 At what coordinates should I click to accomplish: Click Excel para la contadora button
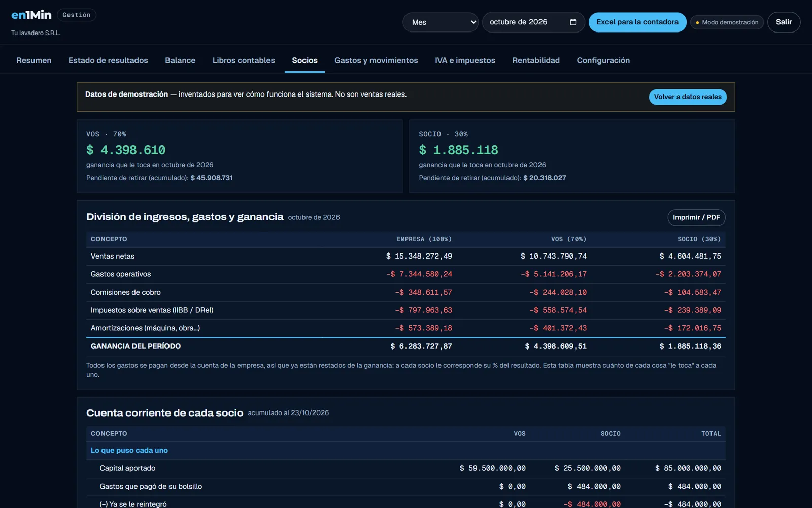click(637, 22)
